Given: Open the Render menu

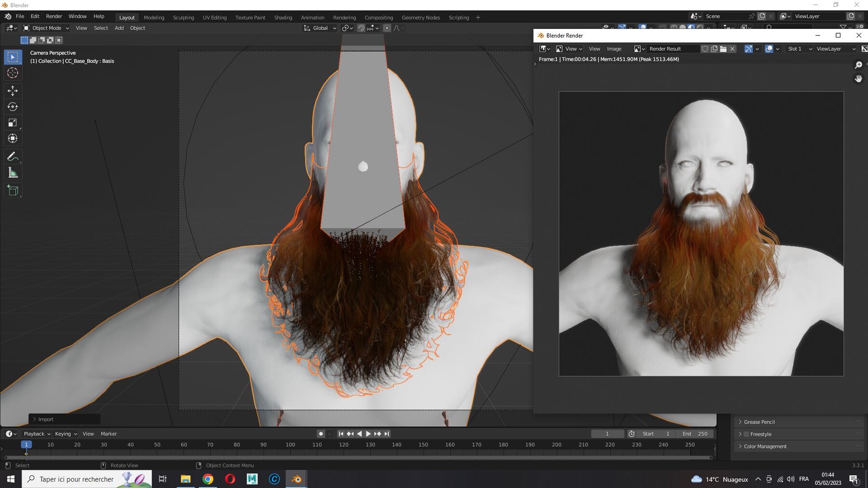Looking at the screenshot, I should [x=54, y=16].
